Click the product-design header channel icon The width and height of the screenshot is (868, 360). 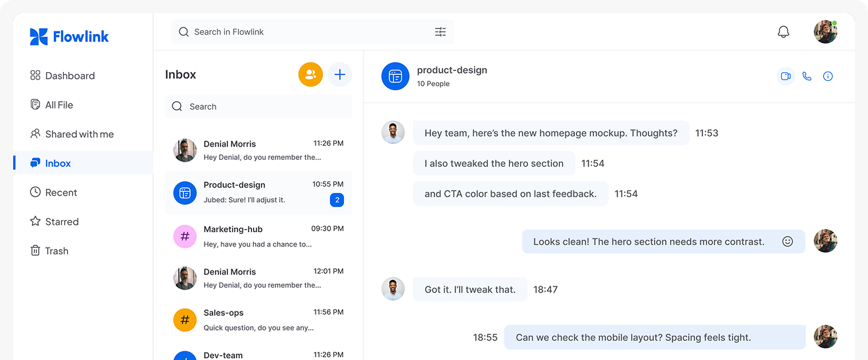(395, 76)
